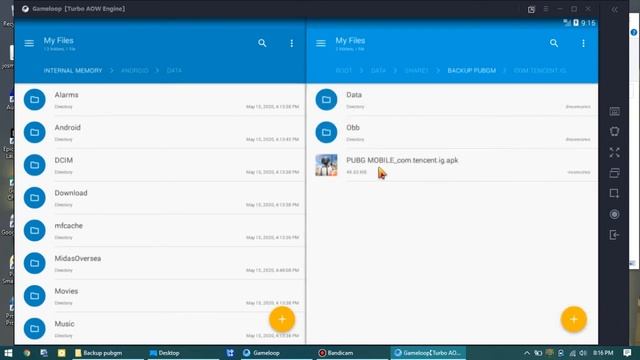Search files in the right pane
The height and width of the screenshot is (360, 640).
click(x=554, y=43)
